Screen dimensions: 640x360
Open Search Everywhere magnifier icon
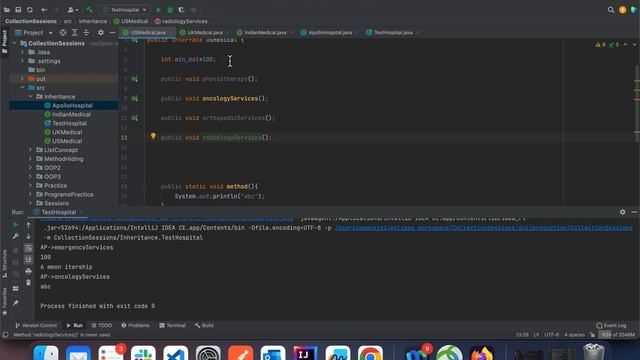click(x=611, y=10)
